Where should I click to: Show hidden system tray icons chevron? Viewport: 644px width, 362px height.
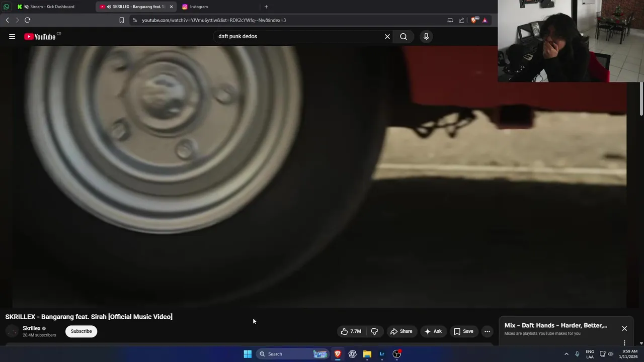pos(566,354)
